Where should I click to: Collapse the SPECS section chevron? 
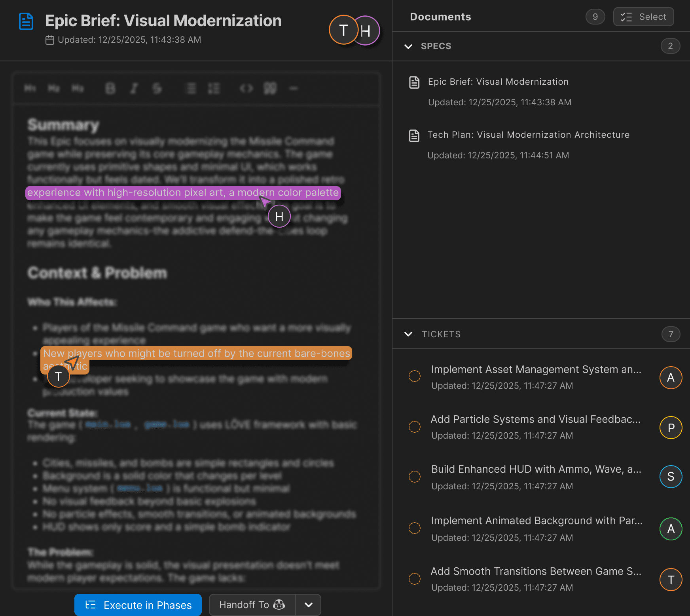point(408,46)
